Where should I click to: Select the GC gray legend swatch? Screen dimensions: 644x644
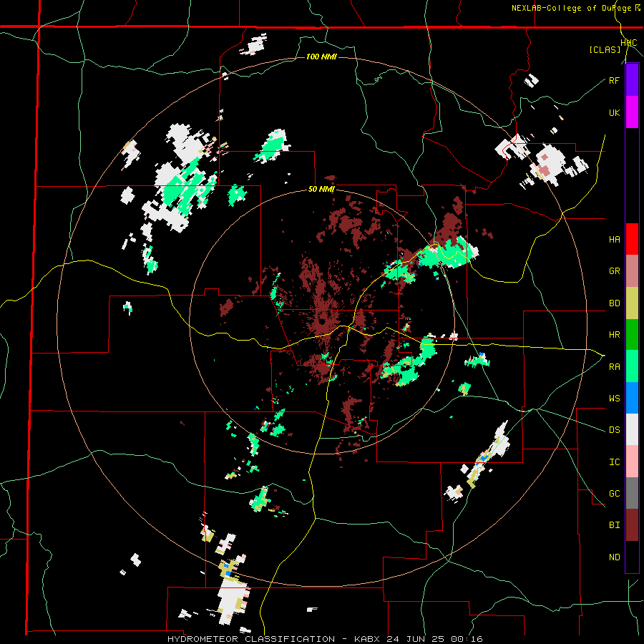coord(632,493)
